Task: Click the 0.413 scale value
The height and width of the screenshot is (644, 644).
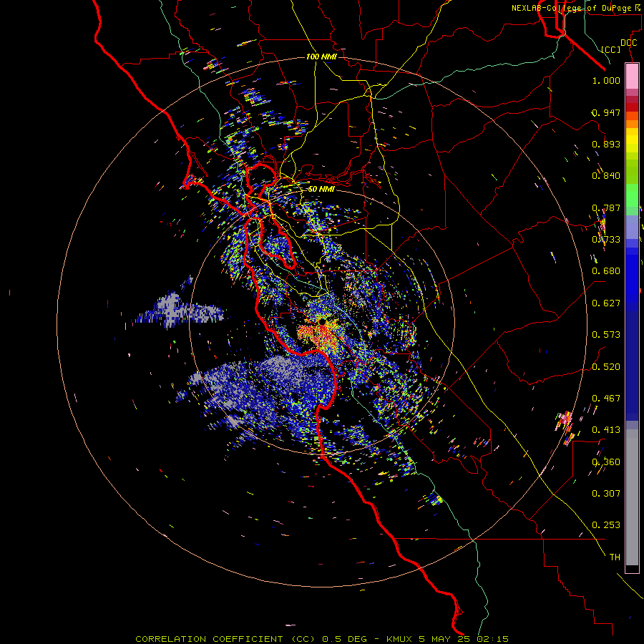Action: point(606,430)
